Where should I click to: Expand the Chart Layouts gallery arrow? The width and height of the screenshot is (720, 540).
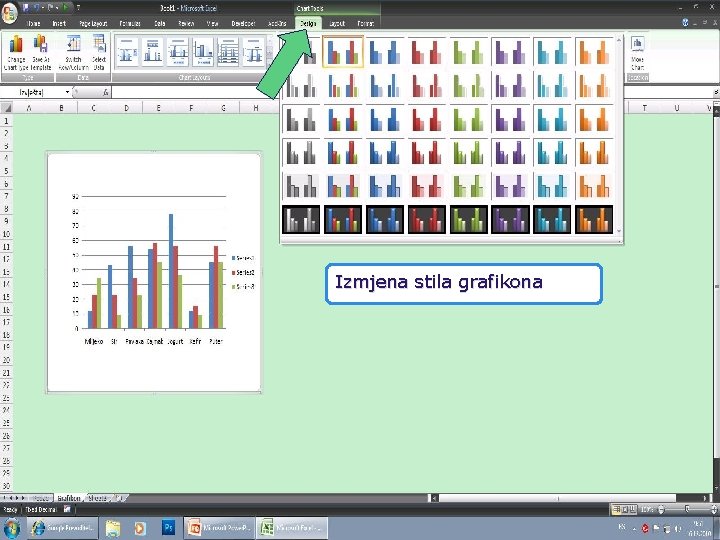(270, 62)
